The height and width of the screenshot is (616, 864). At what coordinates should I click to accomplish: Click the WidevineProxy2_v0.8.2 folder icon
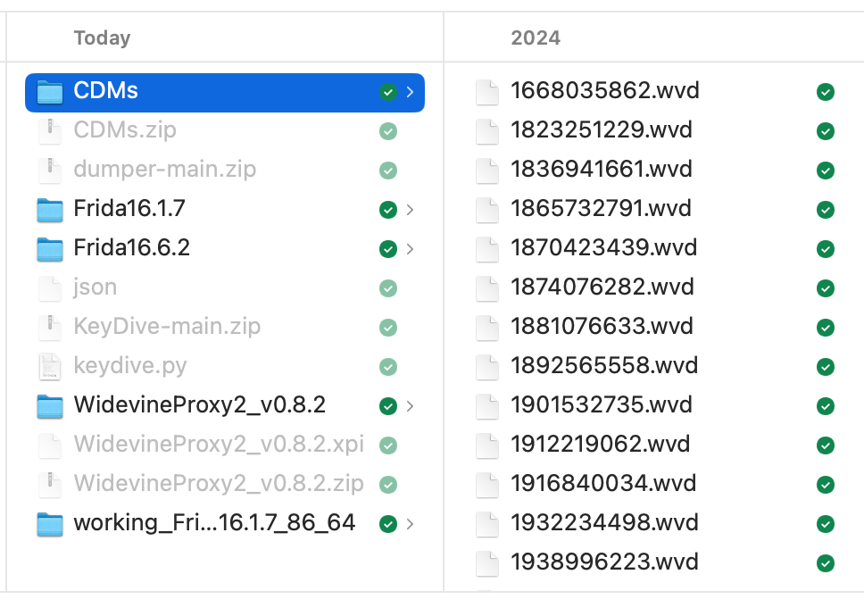(50, 406)
